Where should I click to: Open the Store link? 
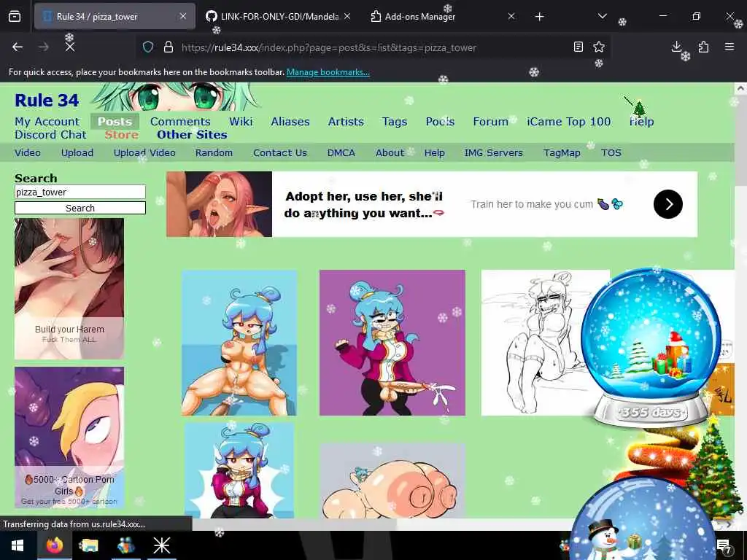[122, 135]
